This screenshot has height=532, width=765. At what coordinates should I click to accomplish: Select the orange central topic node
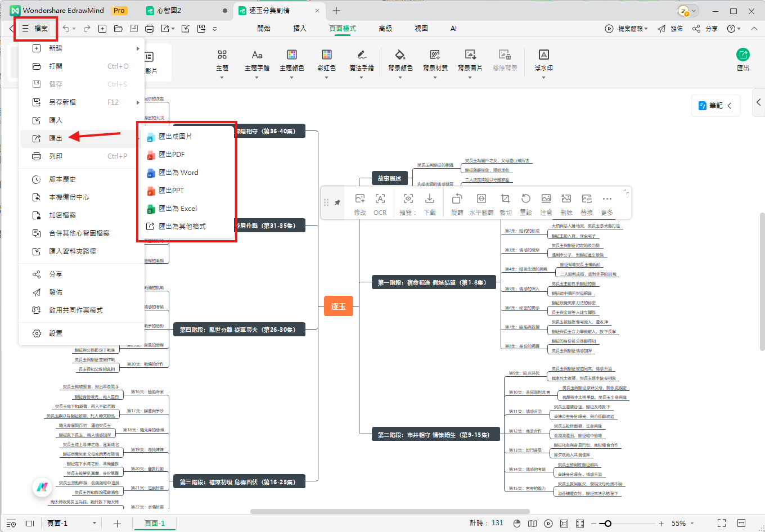pyautogui.click(x=338, y=306)
